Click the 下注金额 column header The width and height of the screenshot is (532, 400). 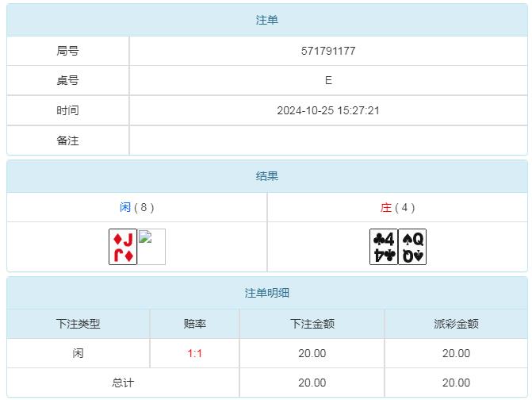[312, 324]
